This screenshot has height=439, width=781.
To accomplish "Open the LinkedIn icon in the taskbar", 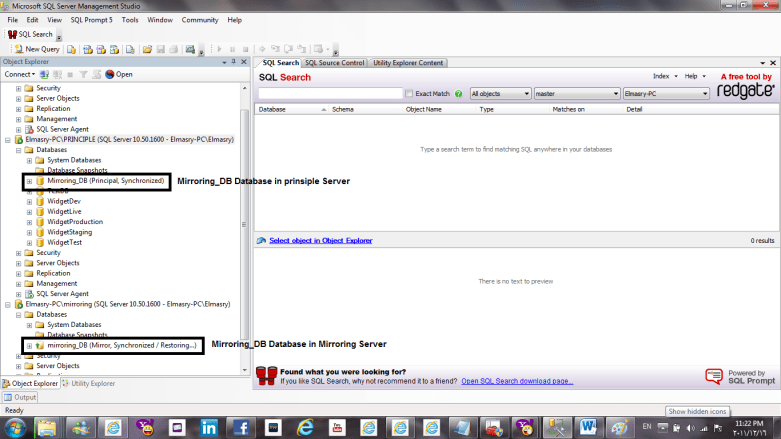I will [210, 427].
